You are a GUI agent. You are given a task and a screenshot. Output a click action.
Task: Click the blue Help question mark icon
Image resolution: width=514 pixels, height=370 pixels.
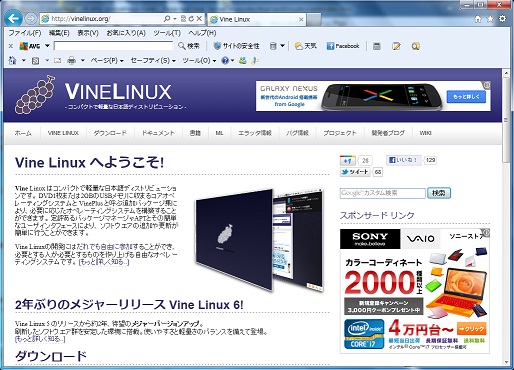[225, 61]
